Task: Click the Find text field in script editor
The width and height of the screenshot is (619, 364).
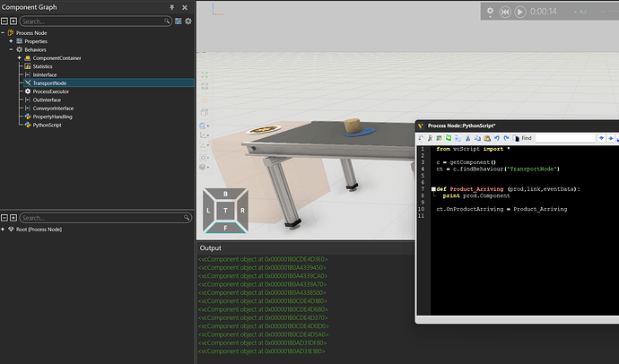Action: (x=565, y=138)
